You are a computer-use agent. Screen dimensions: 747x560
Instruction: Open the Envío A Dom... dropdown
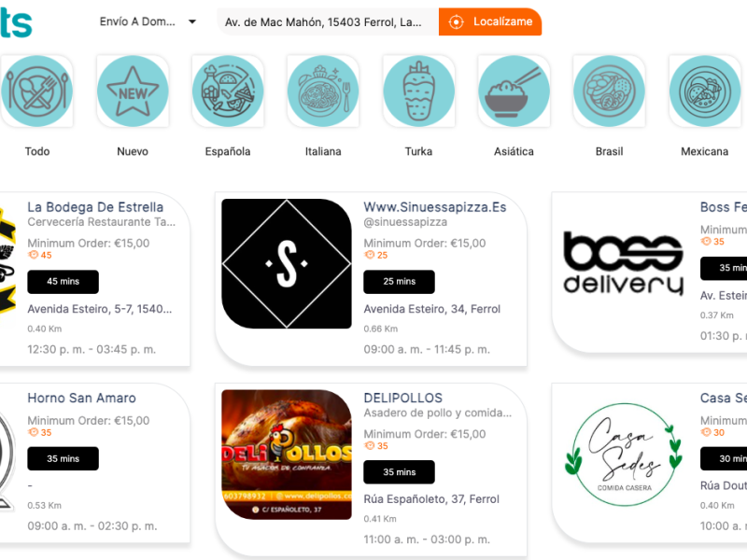point(148,21)
